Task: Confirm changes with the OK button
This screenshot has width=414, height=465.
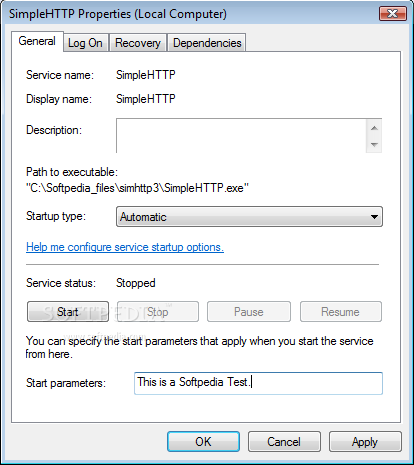Action: (x=203, y=442)
